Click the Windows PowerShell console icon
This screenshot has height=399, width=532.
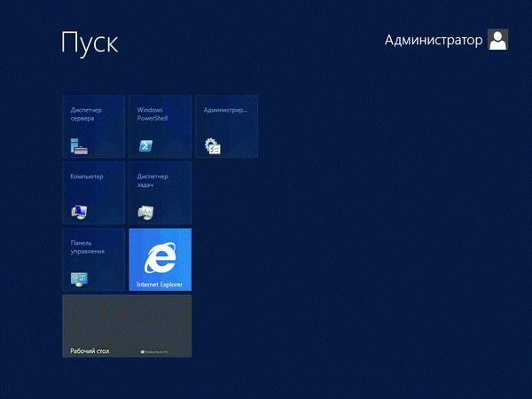[x=145, y=146]
